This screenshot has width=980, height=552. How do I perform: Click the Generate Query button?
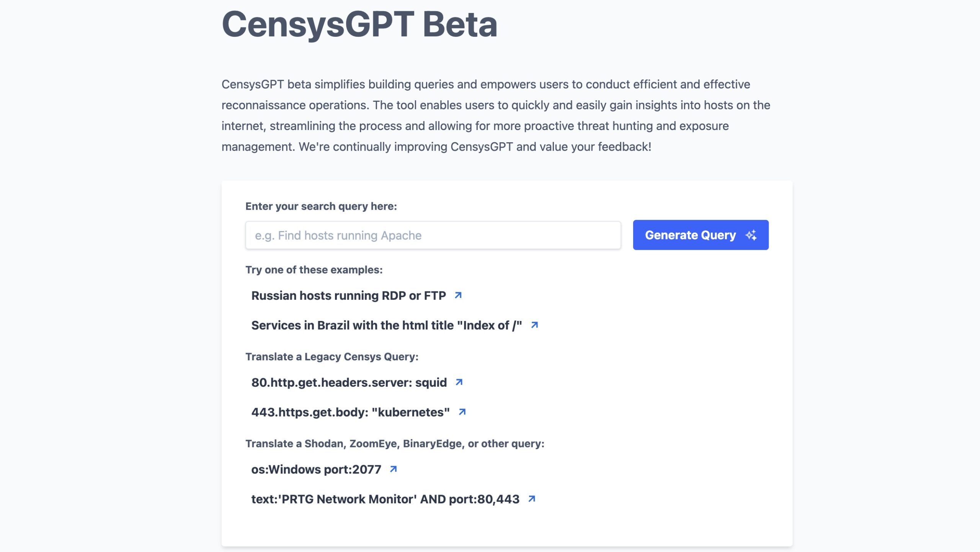tap(690, 235)
